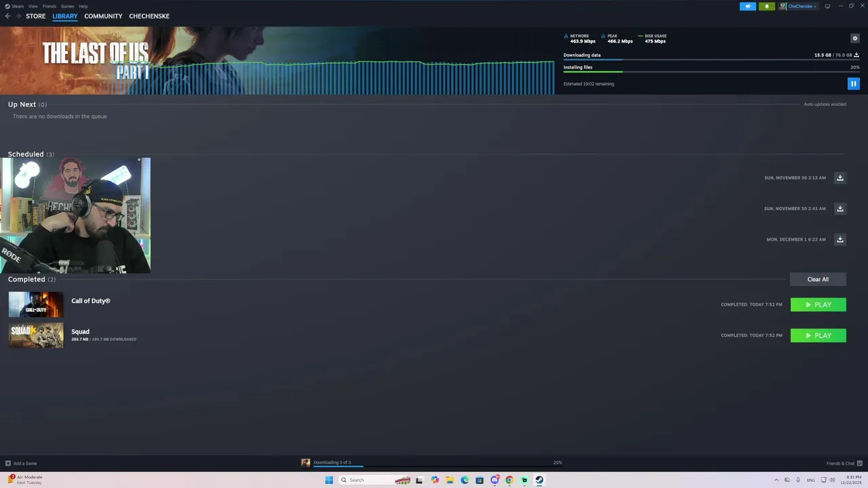Select the Scheduled section heading

pyautogui.click(x=26, y=154)
